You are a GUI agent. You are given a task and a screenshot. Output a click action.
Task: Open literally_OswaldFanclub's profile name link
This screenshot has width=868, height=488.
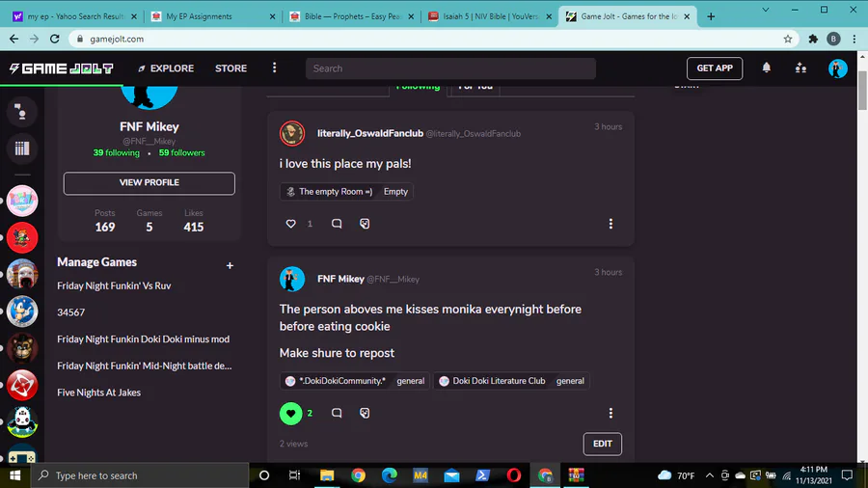coord(369,133)
